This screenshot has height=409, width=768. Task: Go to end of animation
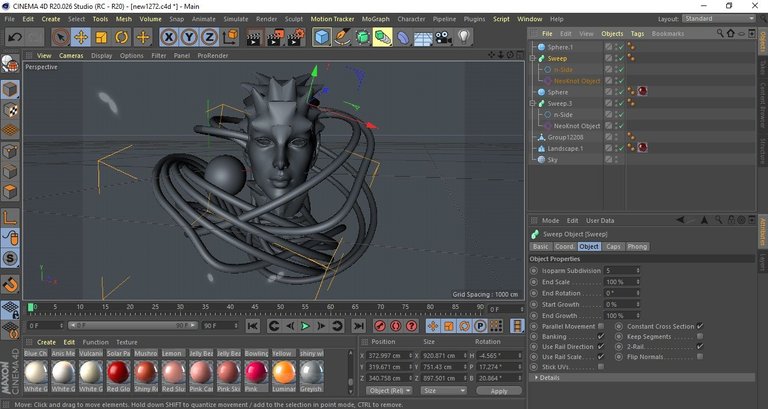click(359, 326)
